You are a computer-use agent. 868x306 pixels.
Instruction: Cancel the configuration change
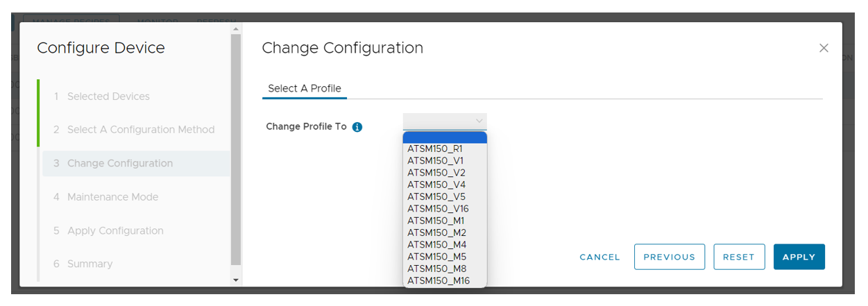[x=599, y=257]
